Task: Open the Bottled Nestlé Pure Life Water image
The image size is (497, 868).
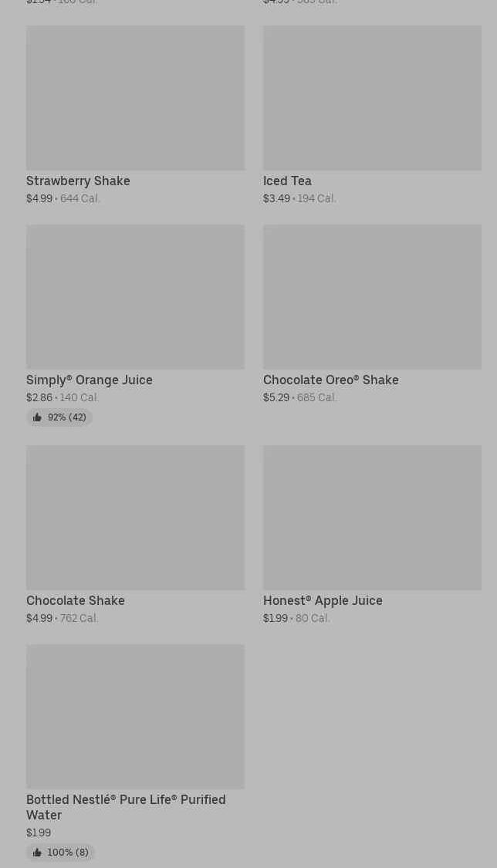Action: [135, 717]
